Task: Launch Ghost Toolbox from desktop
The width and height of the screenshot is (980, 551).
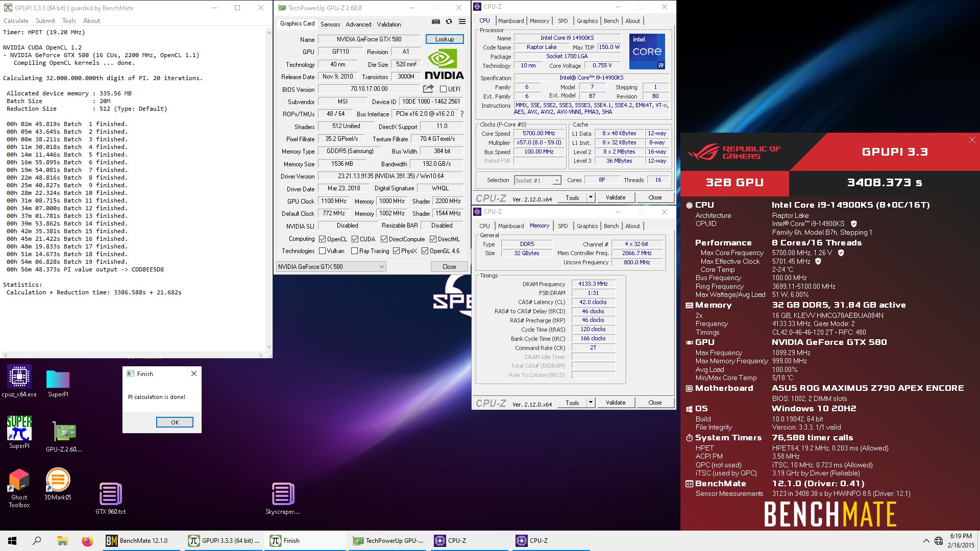Action: click(19, 488)
